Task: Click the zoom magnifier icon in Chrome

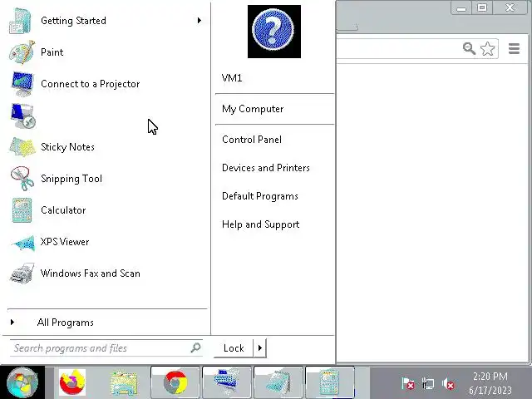Action: (x=469, y=48)
